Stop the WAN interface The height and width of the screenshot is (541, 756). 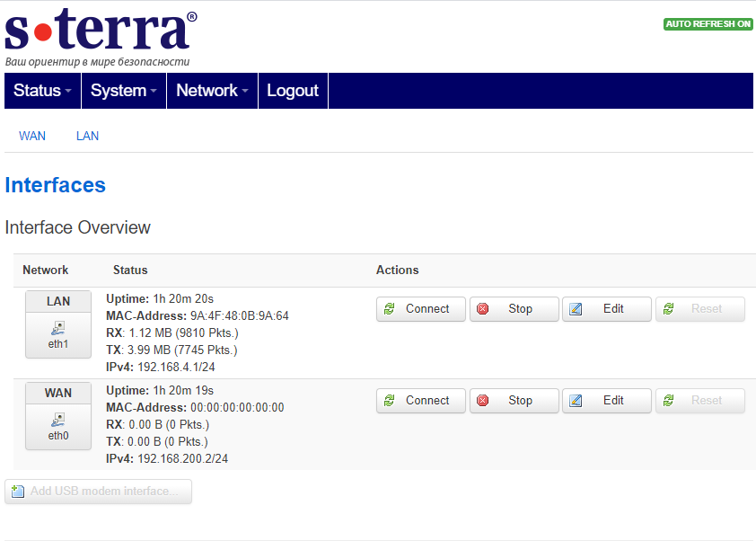514,401
